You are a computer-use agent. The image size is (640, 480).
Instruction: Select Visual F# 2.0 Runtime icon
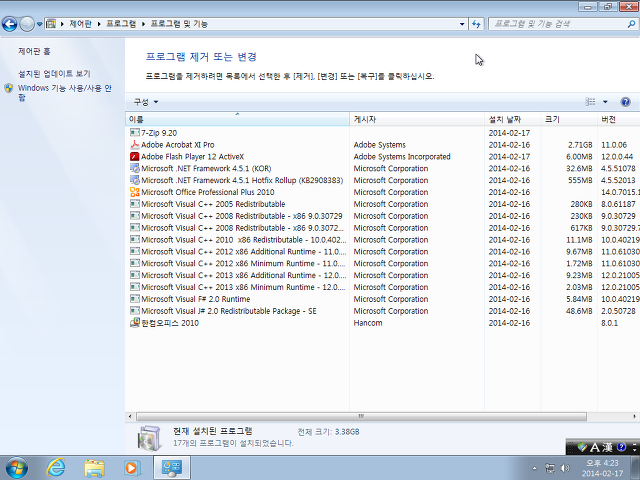134,299
